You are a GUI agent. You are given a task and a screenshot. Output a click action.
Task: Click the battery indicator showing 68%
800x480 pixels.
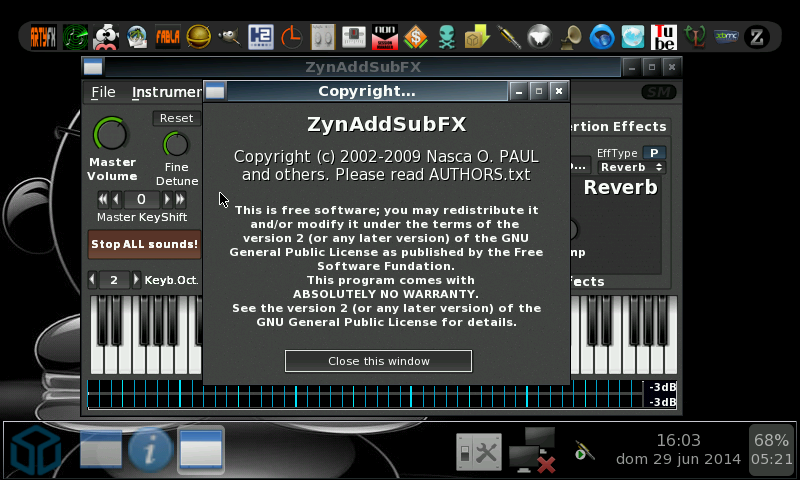click(x=771, y=449)
